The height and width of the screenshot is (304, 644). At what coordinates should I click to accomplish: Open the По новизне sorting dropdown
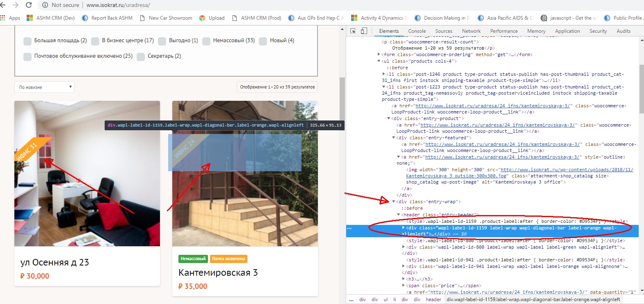coord(44,87)
